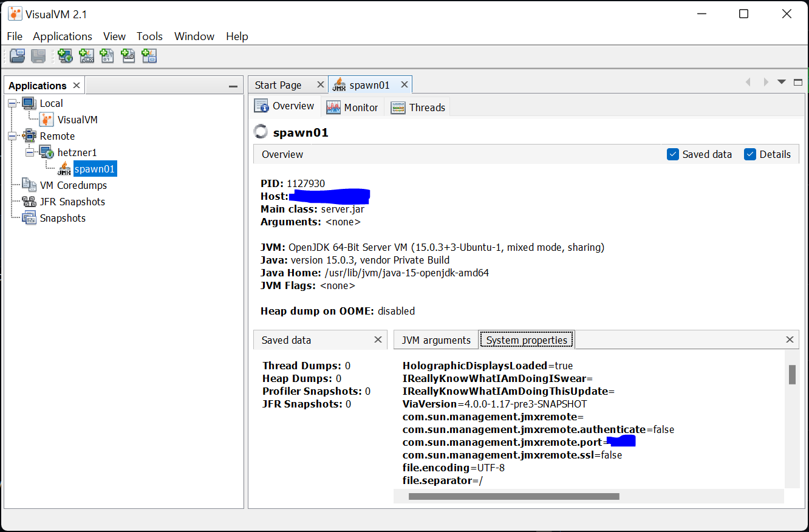Image resolution: width=809 pixels, height=532 pixels.
Task: Click the scroll-documents-right arrow
Action: click(x=766, y=82)
